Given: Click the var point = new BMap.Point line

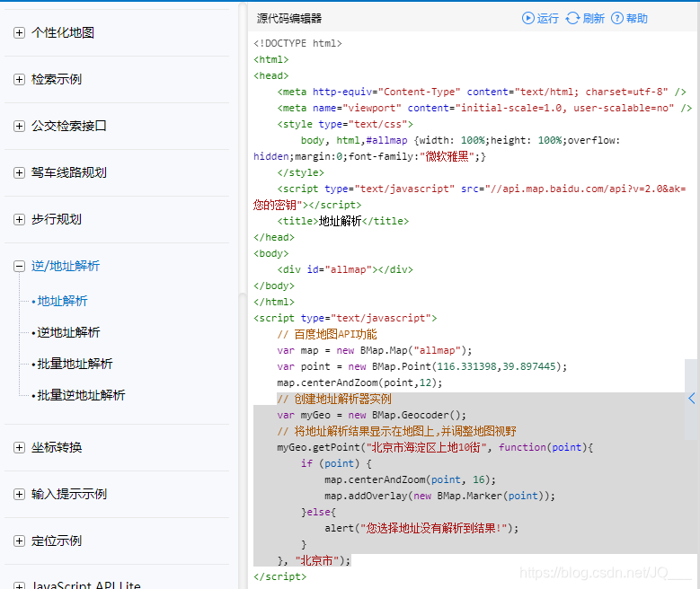Looking at the screenshot, I should [x=421, y=366].
